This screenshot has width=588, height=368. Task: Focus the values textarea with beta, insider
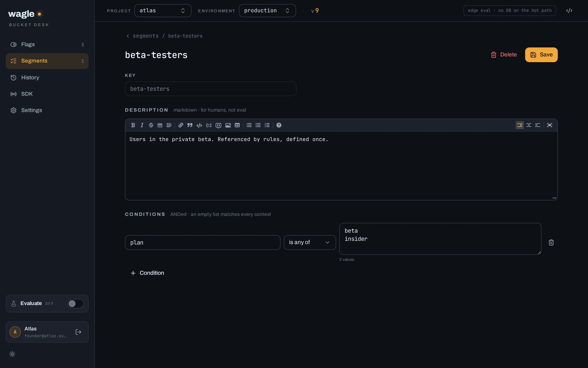[440, 239]
